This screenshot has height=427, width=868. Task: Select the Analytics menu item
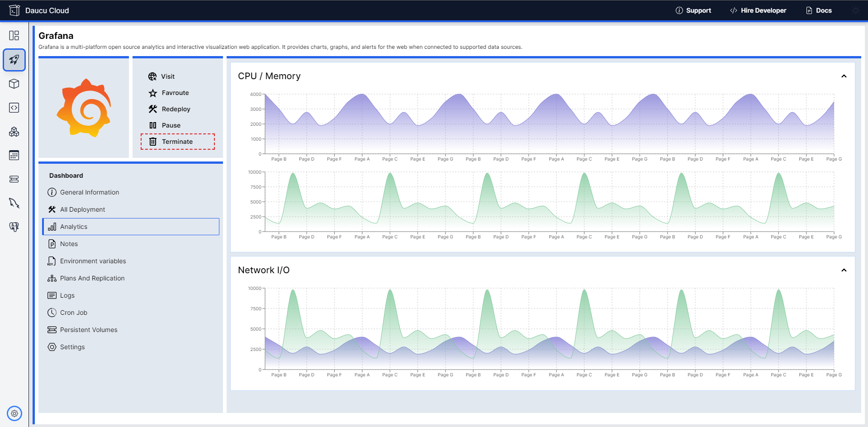click(131, 227)
